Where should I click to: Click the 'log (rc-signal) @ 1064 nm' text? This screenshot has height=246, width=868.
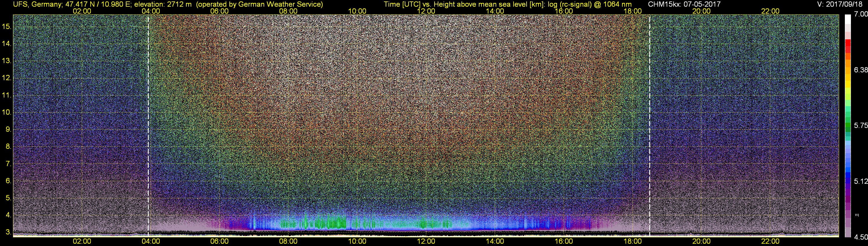coord(590,4)
